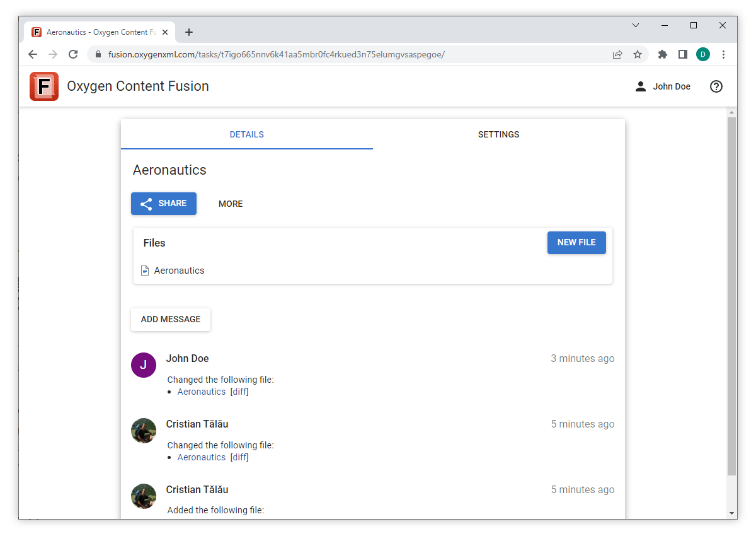Click Cristian Tălău's avatar on the changed-file message
756x536 pixels.
point(144,431)
